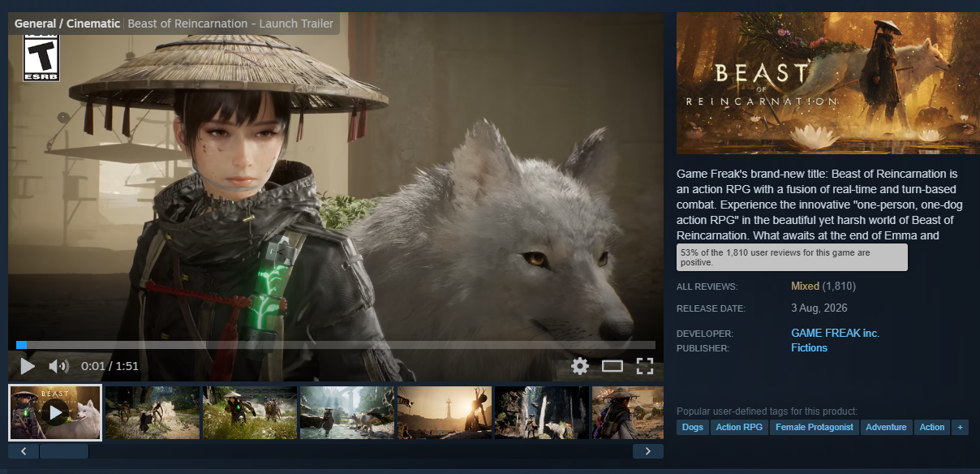Screen dimensions: 980x474
Task: Open the fourth screenshot thumbnail
Action: pos(347,412)
